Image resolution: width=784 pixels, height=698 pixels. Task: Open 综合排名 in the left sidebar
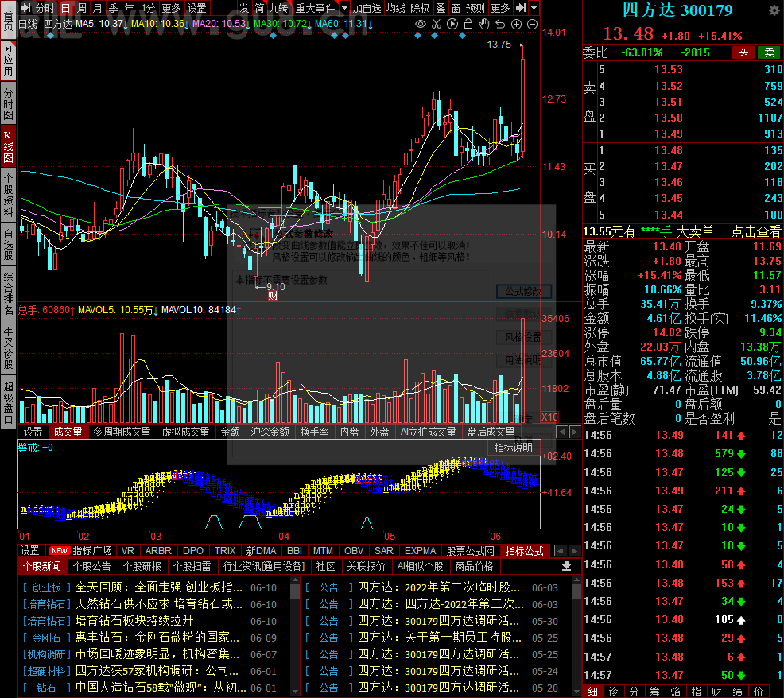(x=8, y=293)
